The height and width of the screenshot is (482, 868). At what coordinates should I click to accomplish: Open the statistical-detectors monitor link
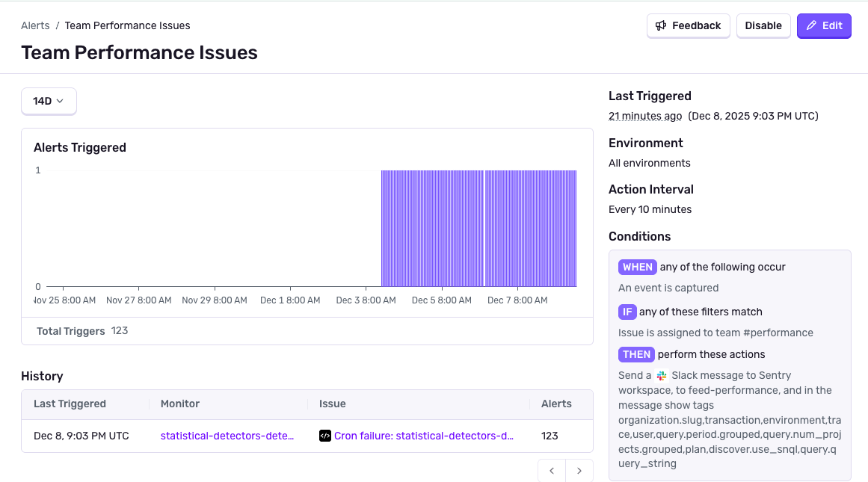(227, 436)
